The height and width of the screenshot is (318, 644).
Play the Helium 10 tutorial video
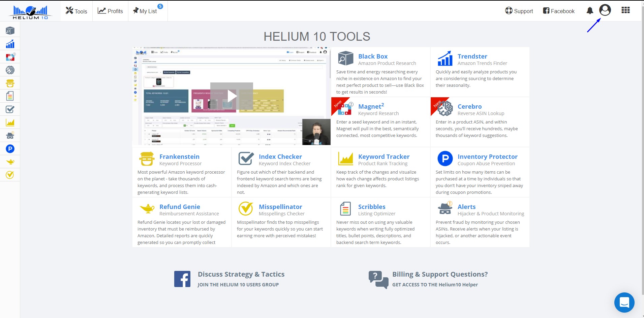232,96
